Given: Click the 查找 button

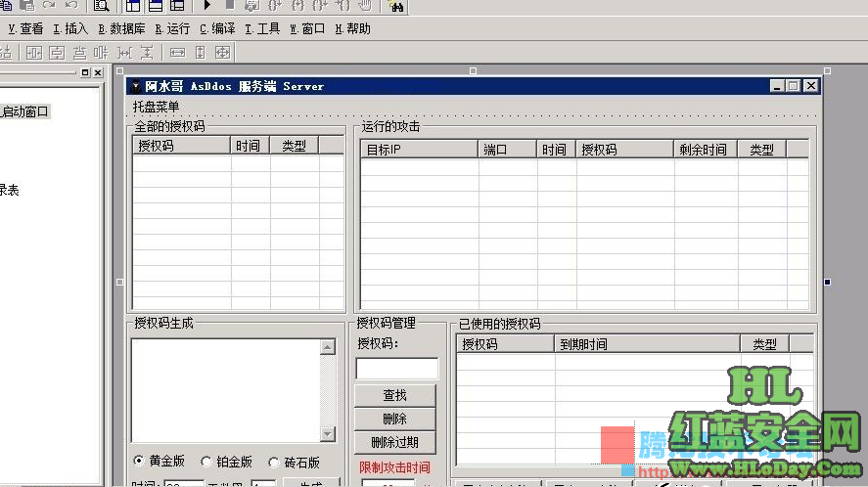Looking at the screenshot, I should (x=394, y=395).
